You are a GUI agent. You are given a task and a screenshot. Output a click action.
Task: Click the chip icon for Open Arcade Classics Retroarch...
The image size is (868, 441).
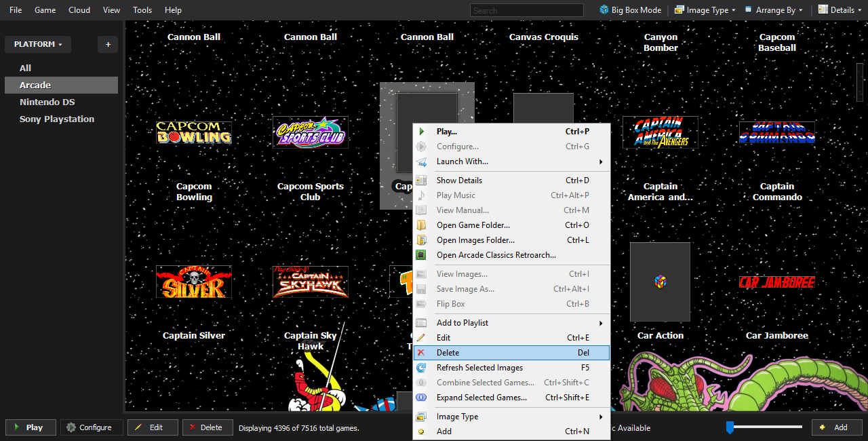click(x=421, y=255)
